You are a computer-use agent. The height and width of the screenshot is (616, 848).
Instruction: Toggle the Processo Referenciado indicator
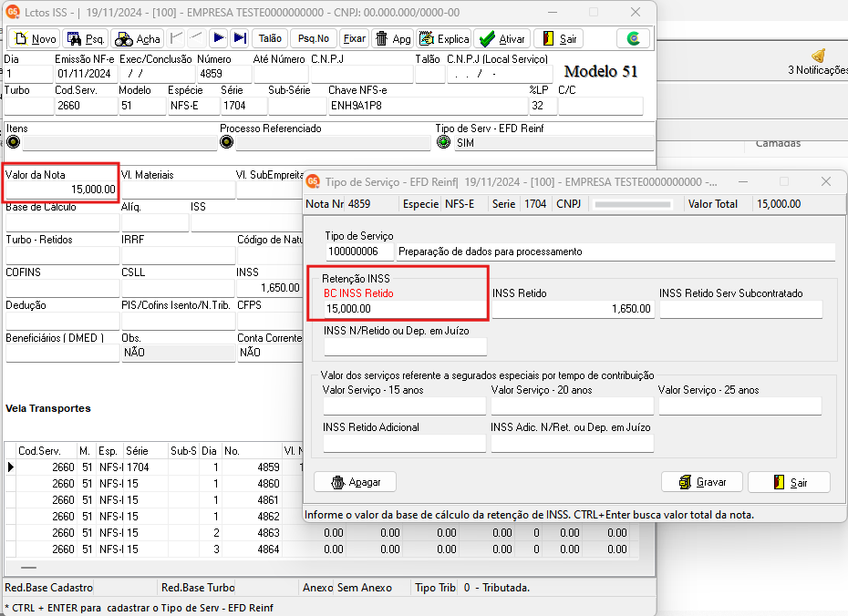click(227, 142)
